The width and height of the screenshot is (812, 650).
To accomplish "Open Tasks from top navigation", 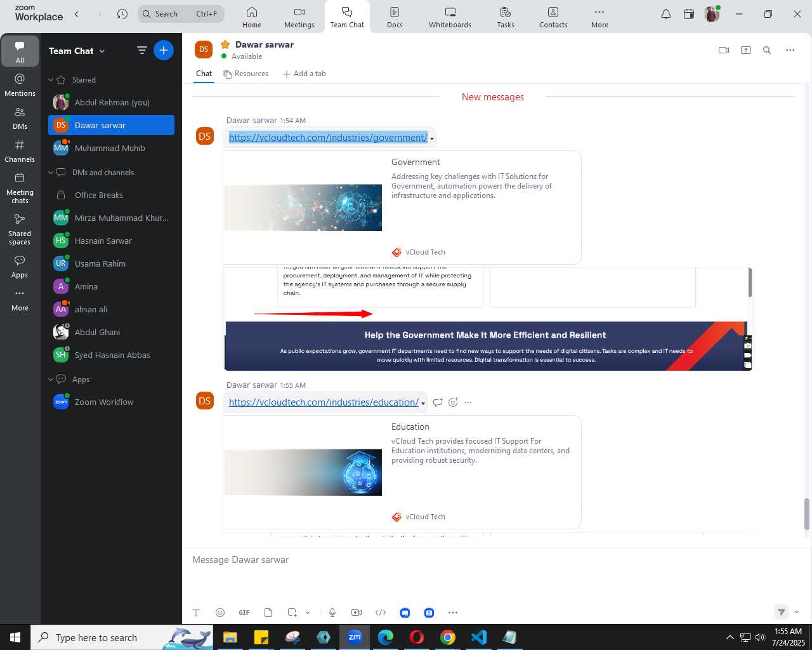I will [506, 17].
